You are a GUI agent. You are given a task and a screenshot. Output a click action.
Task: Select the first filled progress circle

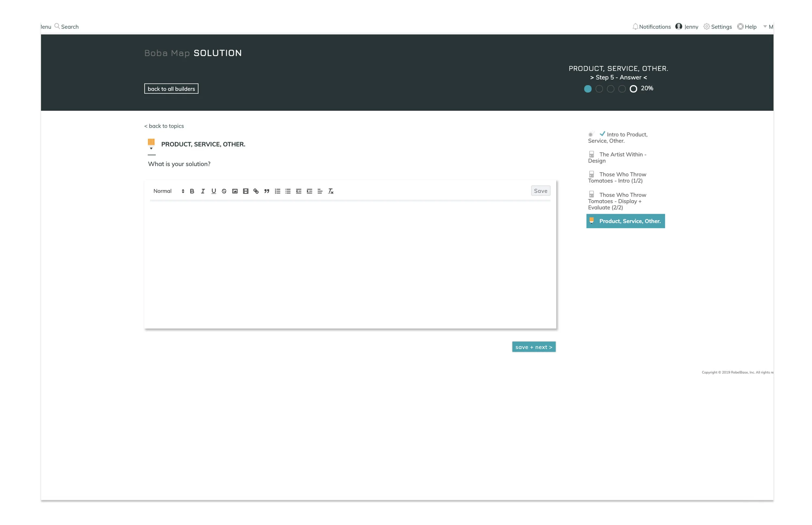[588, 89]
